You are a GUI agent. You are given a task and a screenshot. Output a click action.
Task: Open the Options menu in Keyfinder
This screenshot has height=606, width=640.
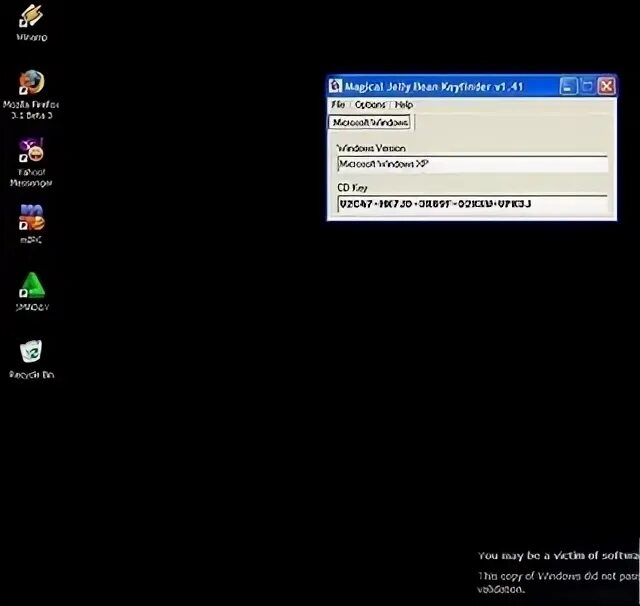pyautogui.click(x=370, y=105)
